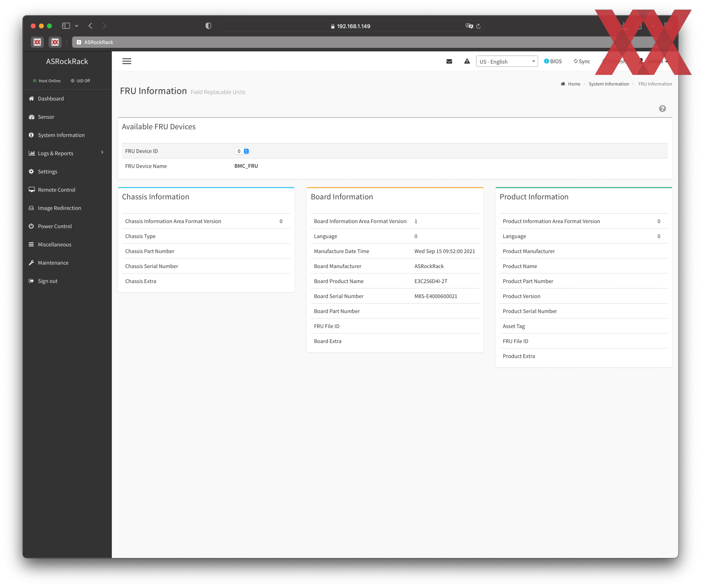Click the Power Control power icon

[x=31, y=226]
